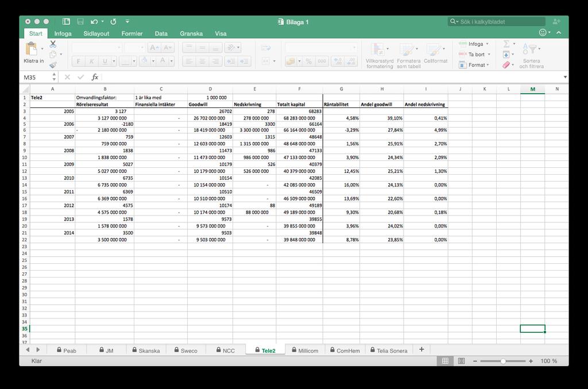Switch to the Skanska sheet tab
Screen dimensions: 588x389
[146, 351]
